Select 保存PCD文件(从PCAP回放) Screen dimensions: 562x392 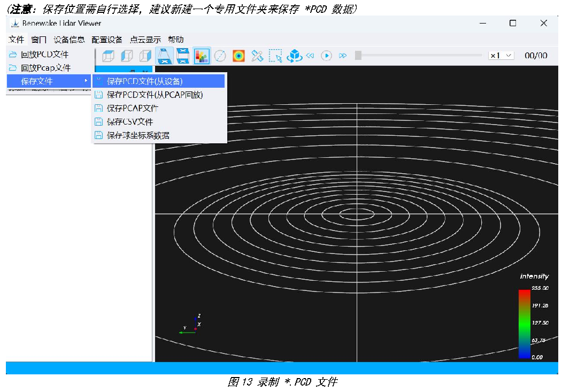pyautogui.click(x=159, y=95)
